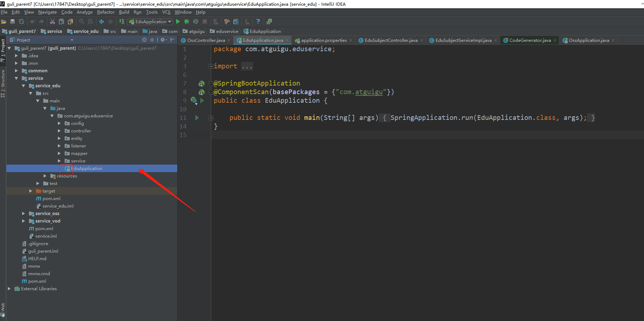
Task: Click the run gutter arrow on line 9
Action: pyautogui.click(x=202, y=101)
